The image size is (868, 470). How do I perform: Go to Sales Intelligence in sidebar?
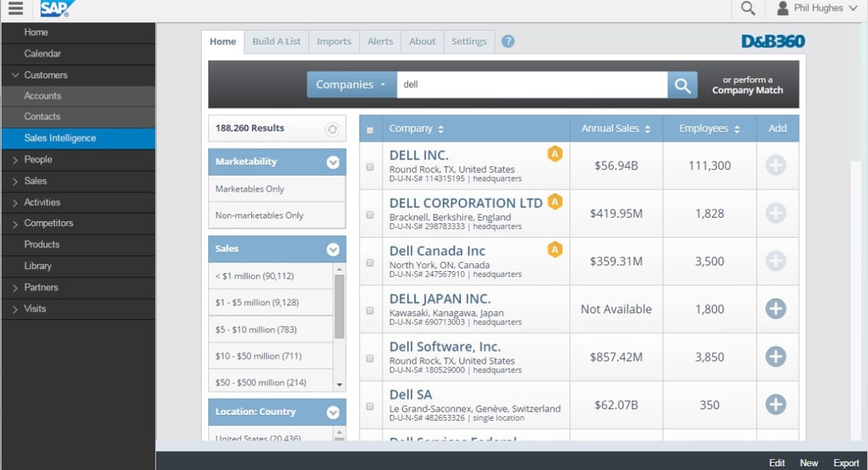pos(78,138)
